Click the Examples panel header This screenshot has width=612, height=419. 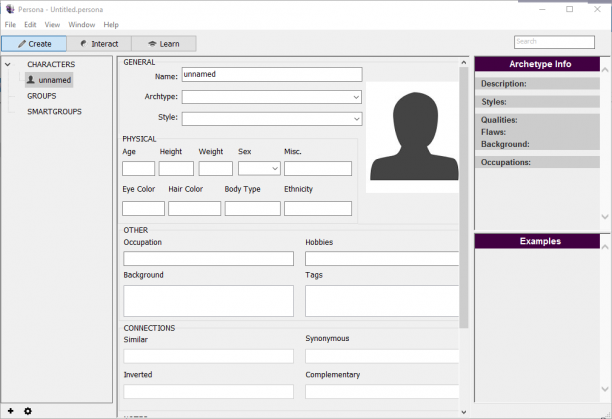pyautogui.click(x=537, y=241)
